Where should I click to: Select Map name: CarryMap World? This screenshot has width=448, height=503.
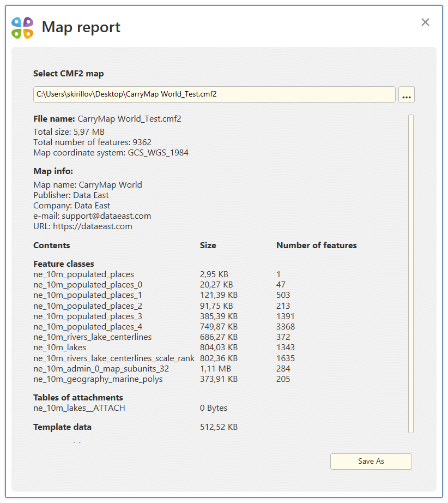tap(88, 185)
